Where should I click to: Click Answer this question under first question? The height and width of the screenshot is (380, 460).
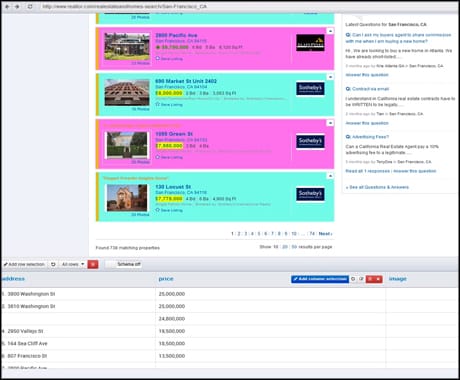pyautogui.click(x=367, y=75)
